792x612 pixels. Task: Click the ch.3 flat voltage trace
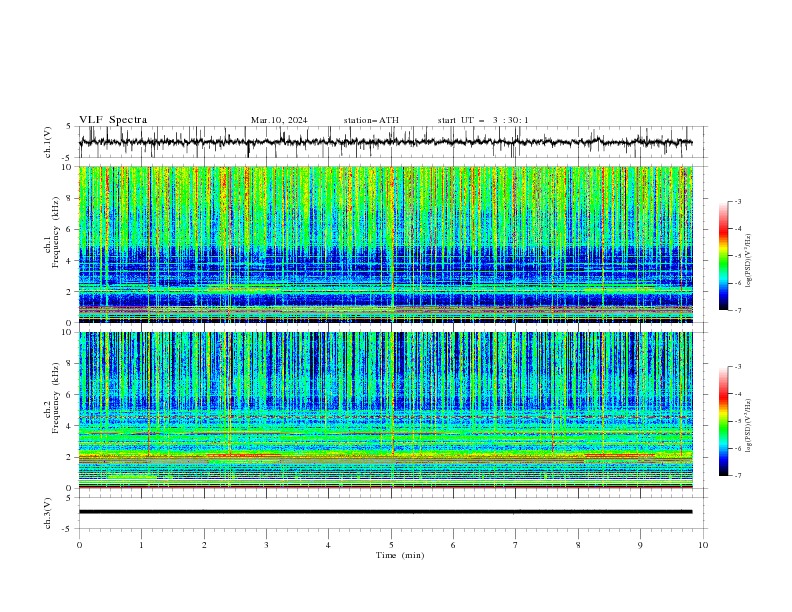(385, 512)
